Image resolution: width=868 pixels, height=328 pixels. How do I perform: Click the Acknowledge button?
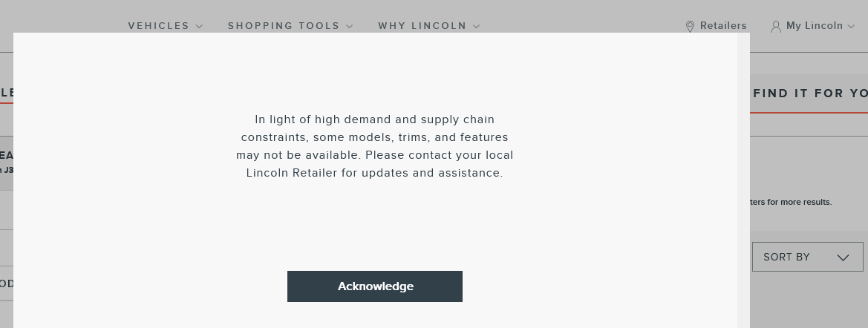point(375,286)
